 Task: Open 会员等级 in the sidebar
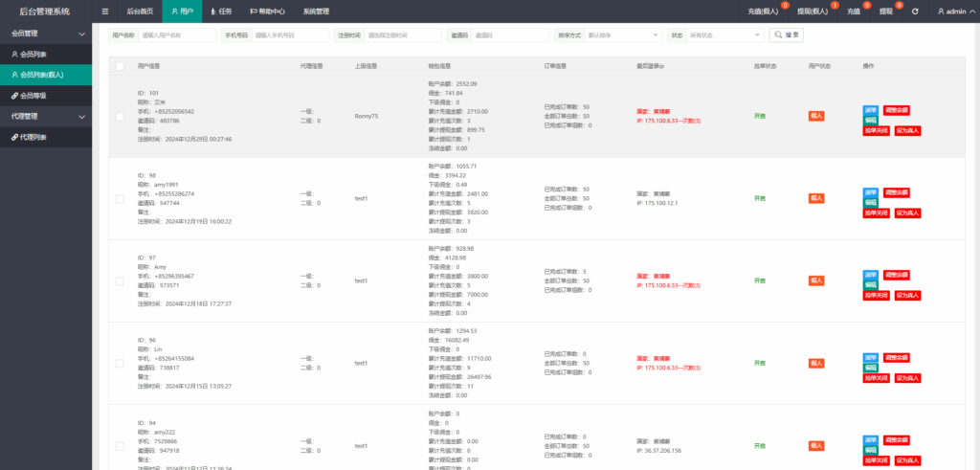(33, 96)
